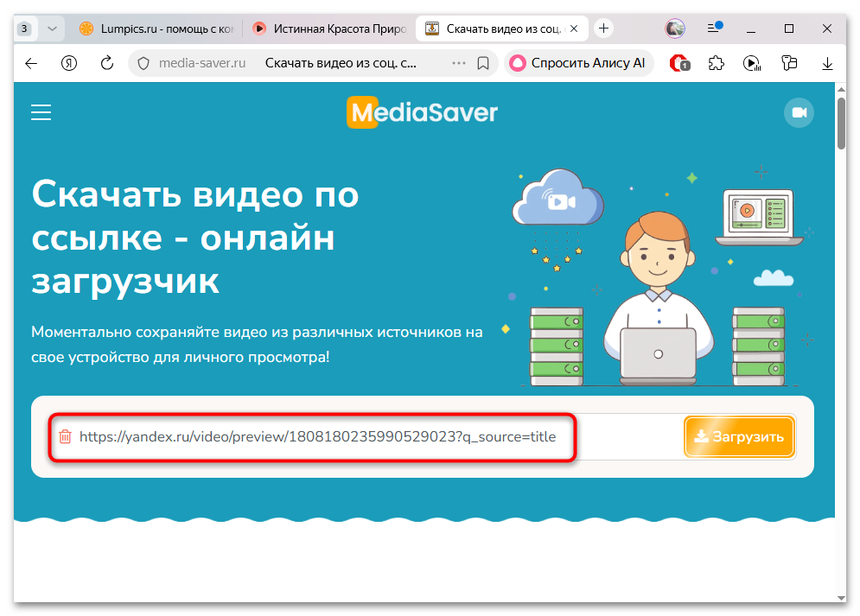Clear the URL with the trash icon
Screen dimensions: 860x616
pos(66,437)
